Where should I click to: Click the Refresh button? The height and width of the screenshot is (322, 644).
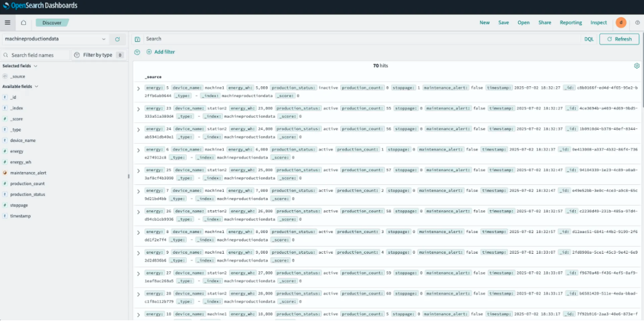click(x=619, y=39)
